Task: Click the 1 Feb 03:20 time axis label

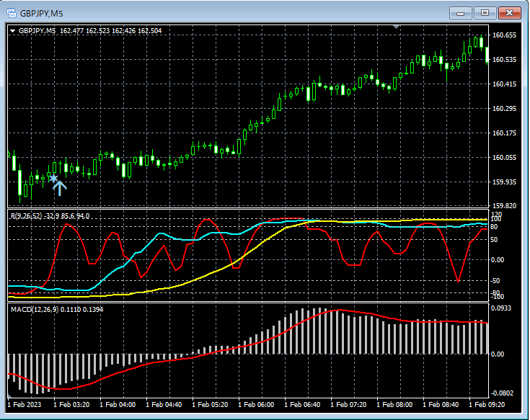Action: (x=71, y=404)
